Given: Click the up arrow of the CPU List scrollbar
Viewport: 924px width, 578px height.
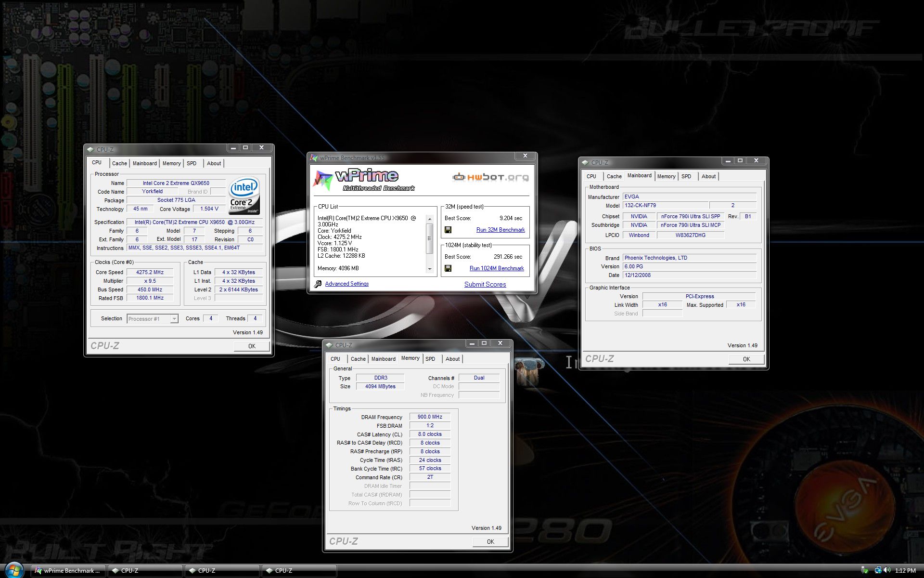Looking at the screenshot, I should 429,219.
